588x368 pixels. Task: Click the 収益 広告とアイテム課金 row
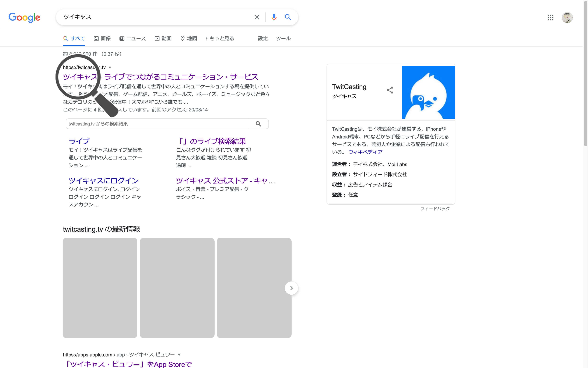[x=362, y=185]
